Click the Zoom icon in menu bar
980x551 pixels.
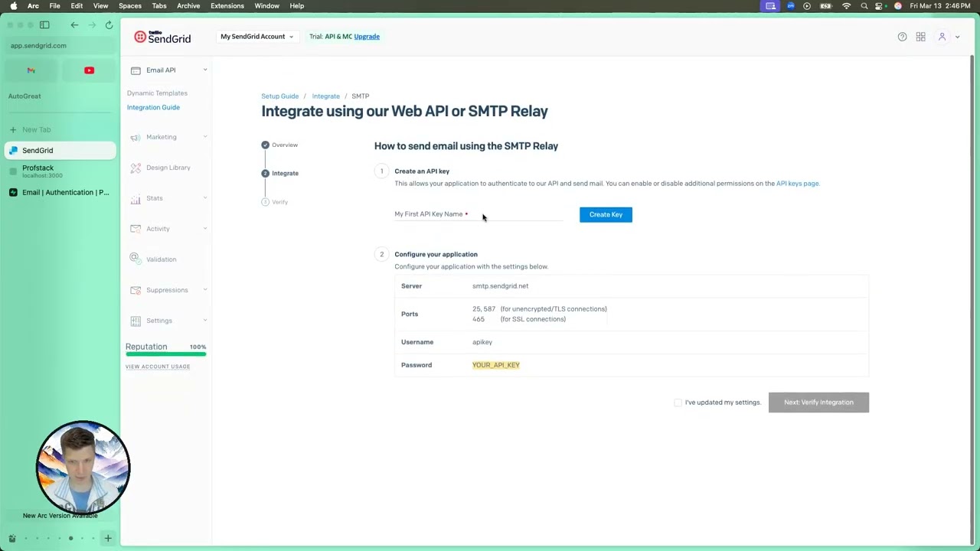coord(790,6)
